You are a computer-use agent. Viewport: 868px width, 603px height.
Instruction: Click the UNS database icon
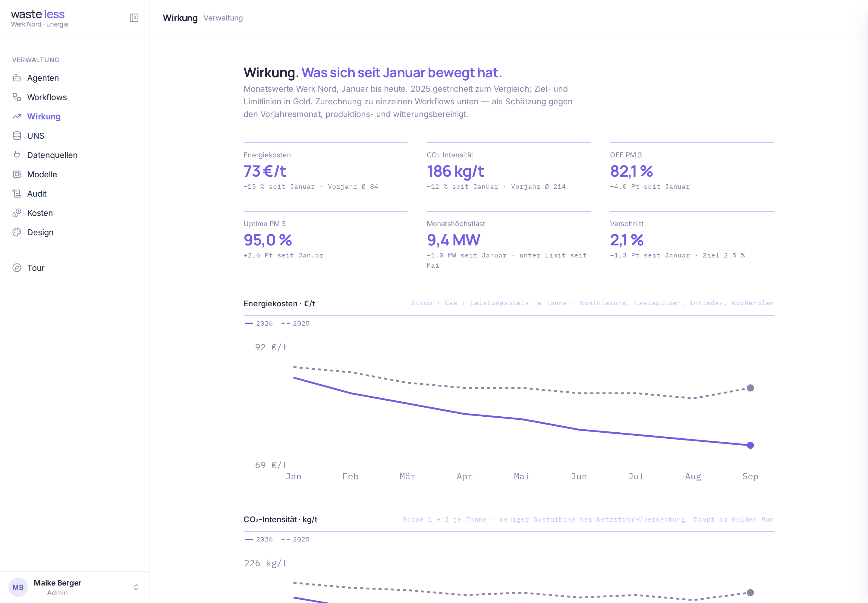pyautogui.click(x=17, y=136)
